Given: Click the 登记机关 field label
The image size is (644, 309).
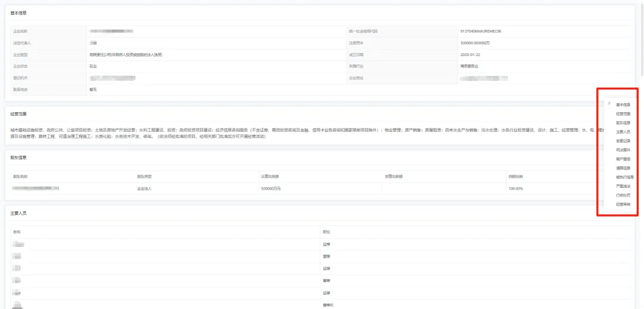Looking at the screenshot, I should coord(20,78).
